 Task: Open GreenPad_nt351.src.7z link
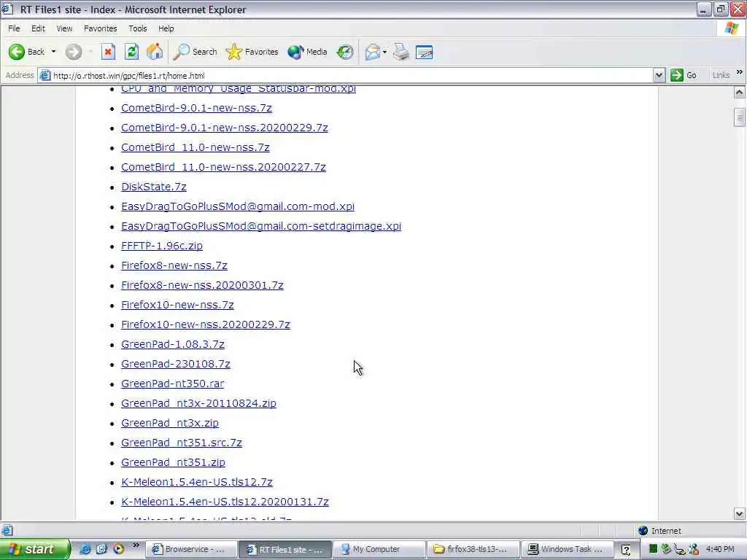[182, 443]
